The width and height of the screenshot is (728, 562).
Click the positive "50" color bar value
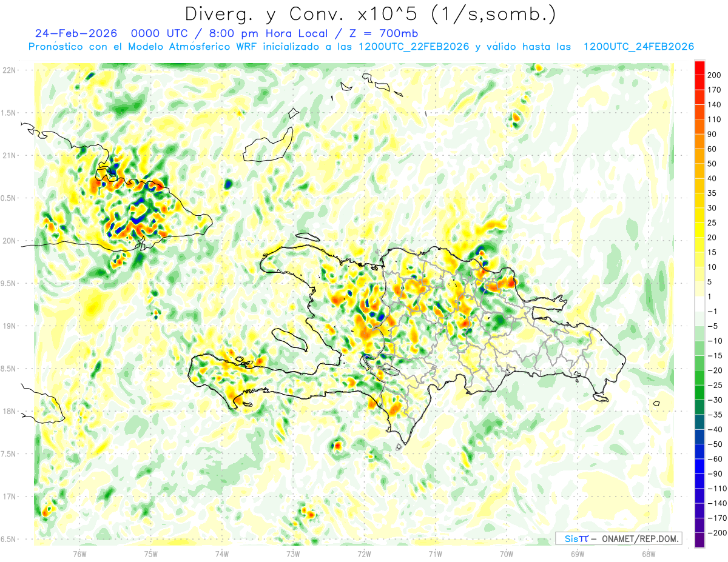[x=712, y=164]
